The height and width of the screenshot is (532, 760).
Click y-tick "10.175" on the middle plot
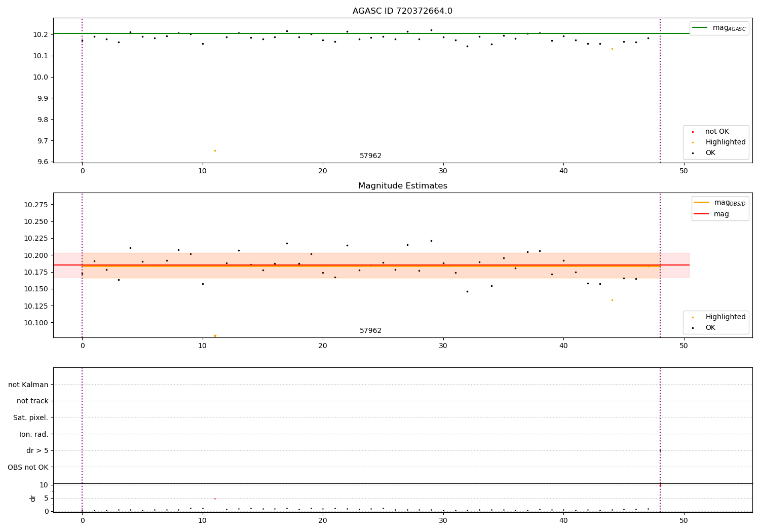click(x=36, y=272)
